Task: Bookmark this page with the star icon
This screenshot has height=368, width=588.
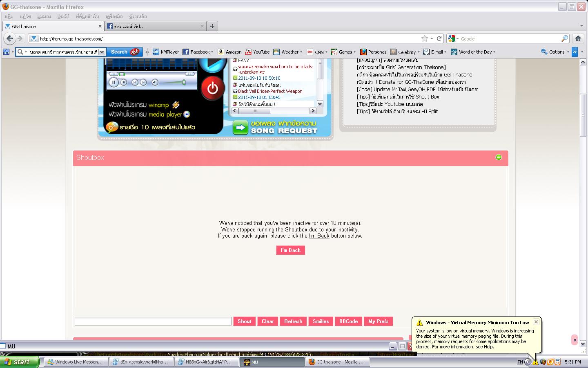Action: [x=425, y=38]
